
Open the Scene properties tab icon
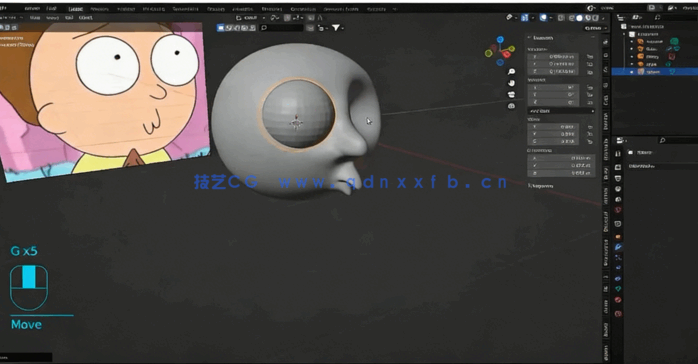coord(618,199)
